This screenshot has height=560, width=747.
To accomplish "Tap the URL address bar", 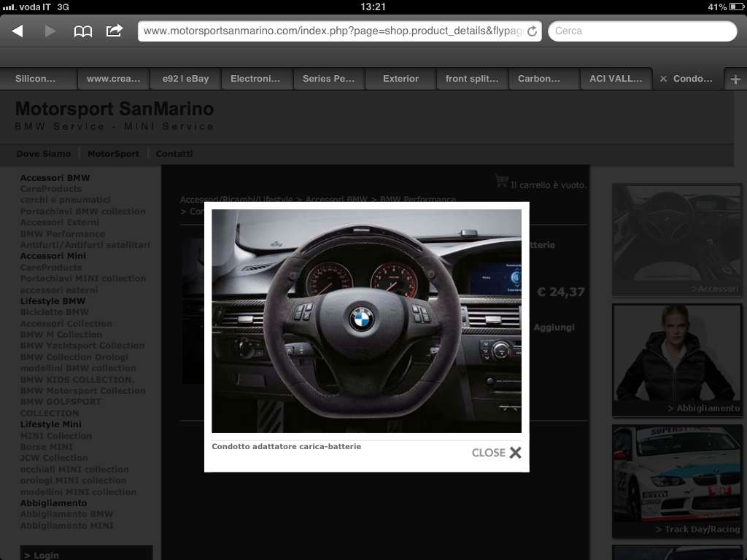I will coord(332,31).
